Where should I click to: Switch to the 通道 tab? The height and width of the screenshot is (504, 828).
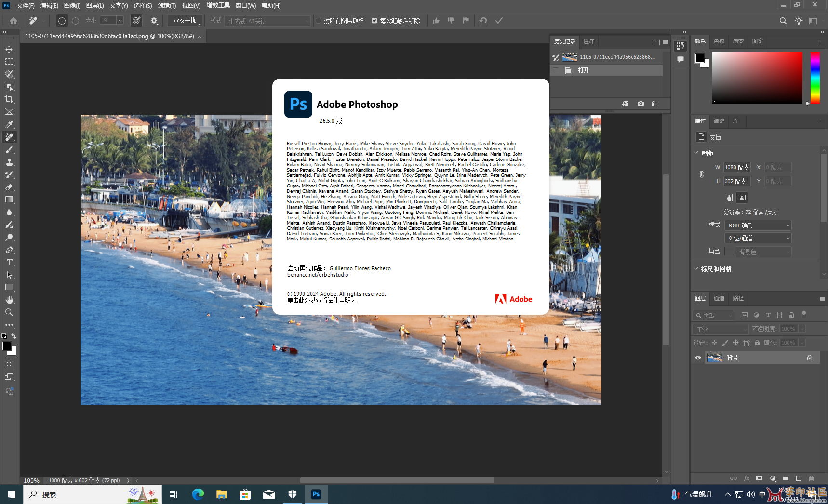pyautogui.click(x=719, y=298)
